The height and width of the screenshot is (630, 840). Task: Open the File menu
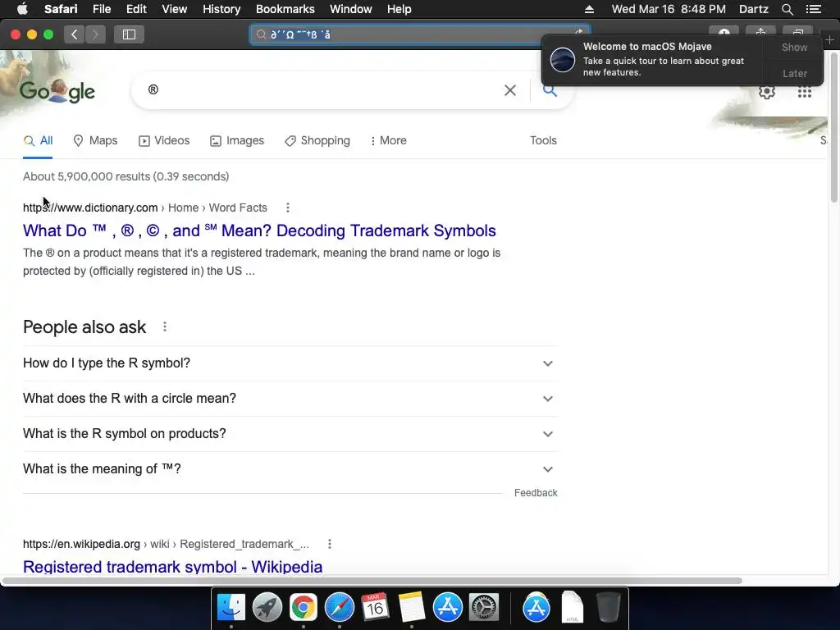click(x=101, y=9)
